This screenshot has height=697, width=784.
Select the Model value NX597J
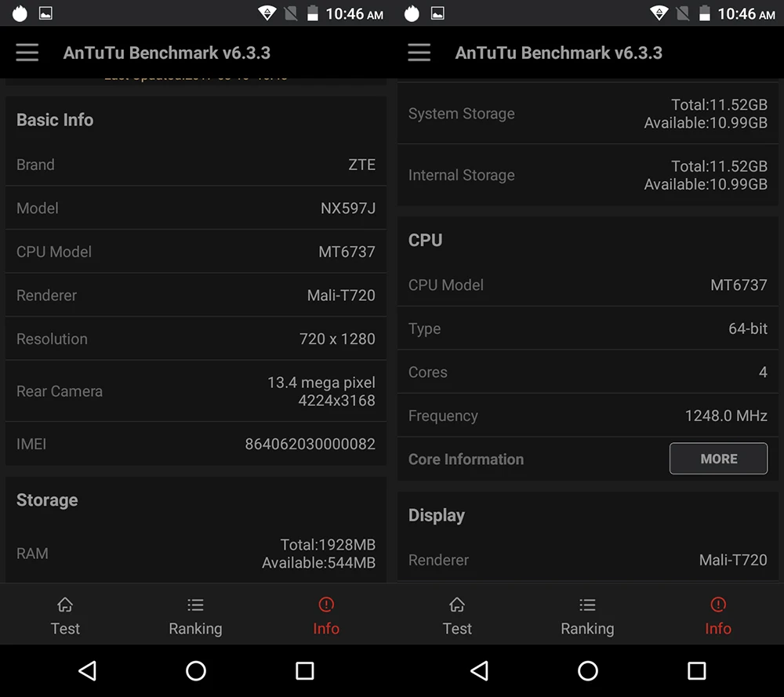348,208
